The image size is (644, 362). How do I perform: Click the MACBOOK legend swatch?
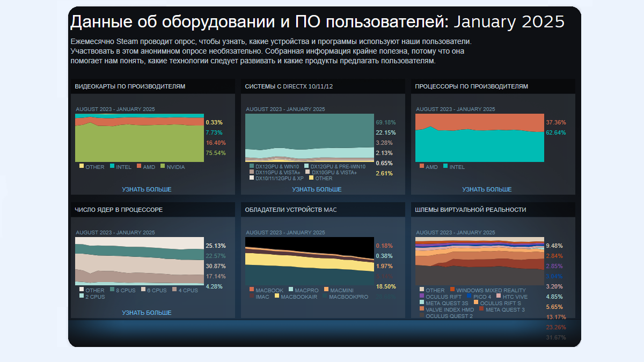[251, 290]
